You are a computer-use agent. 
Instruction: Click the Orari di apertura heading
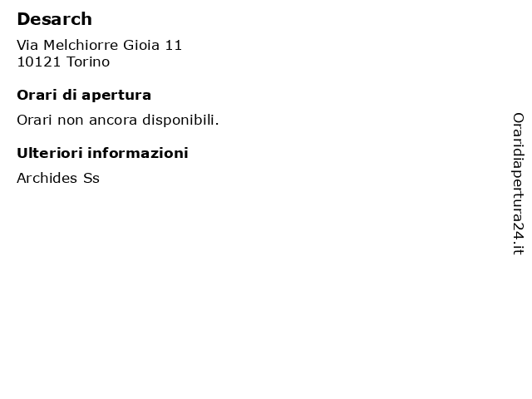(x=84, y=96)
